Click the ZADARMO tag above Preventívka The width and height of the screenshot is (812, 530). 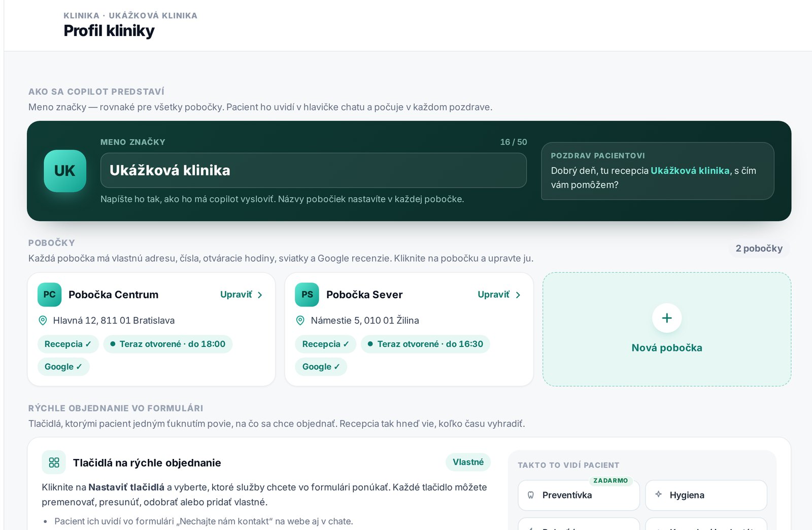click(611, 480)
